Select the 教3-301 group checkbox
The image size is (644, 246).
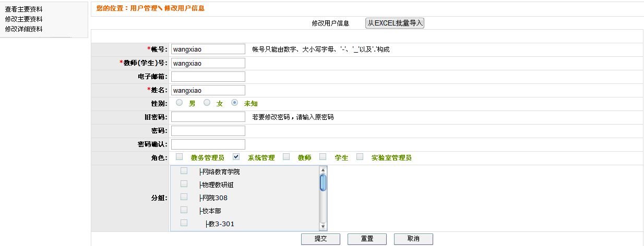(184, 223)
